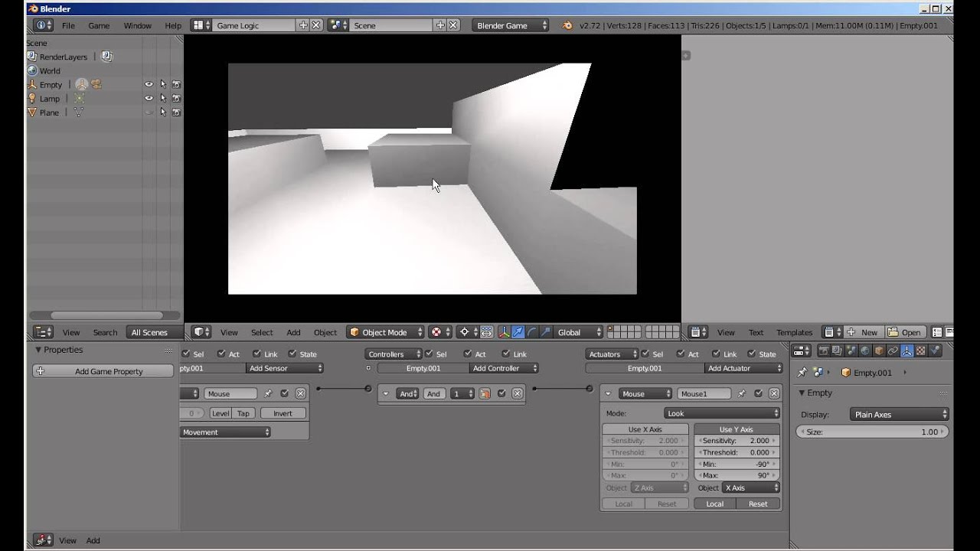The height and width of the screenshot is (551, 980).
Task: Pin the Mouse1 actuator
Action: (742, 393)
